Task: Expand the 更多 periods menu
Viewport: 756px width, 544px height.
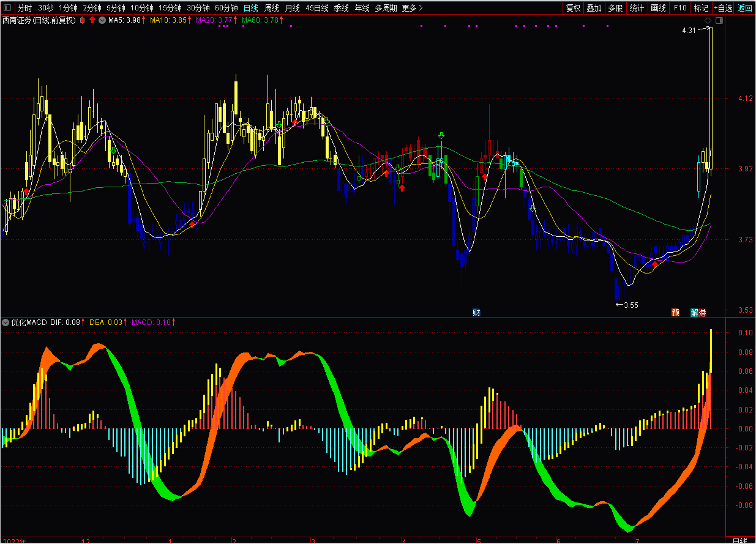Action: point(413,9)
